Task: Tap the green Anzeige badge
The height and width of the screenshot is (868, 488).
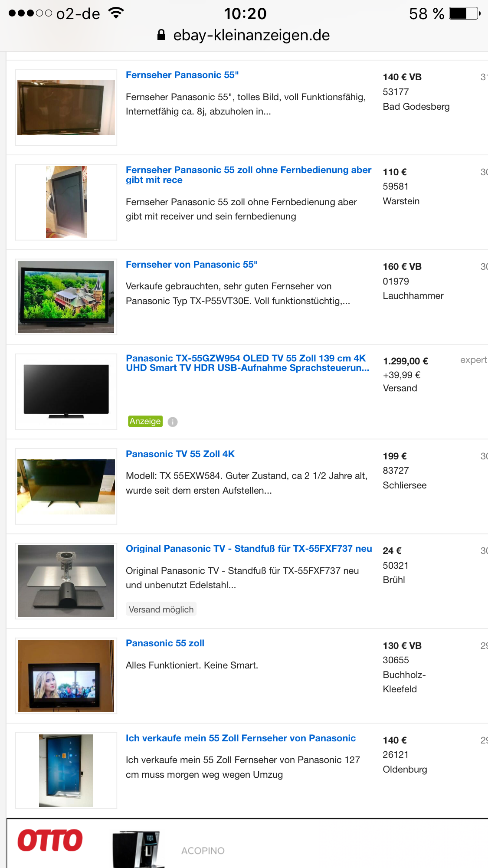Action: (x=145, y=421)
